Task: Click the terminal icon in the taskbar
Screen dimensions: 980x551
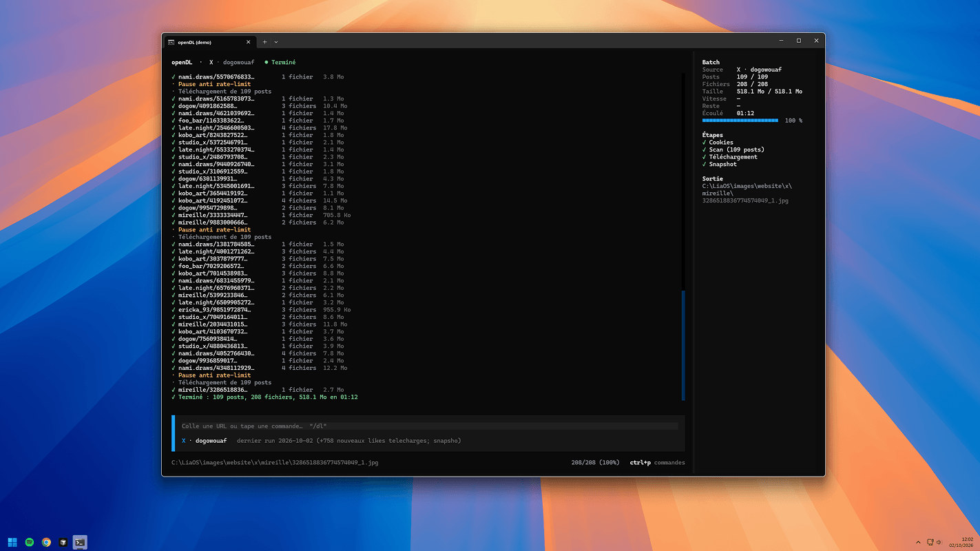Action: tap(80, 542)
